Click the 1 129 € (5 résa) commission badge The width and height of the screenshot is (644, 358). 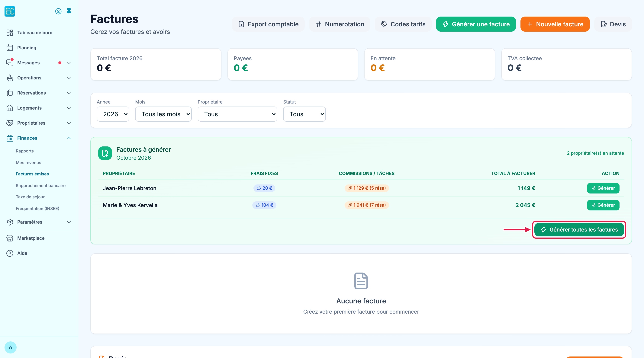pos(366,188)
